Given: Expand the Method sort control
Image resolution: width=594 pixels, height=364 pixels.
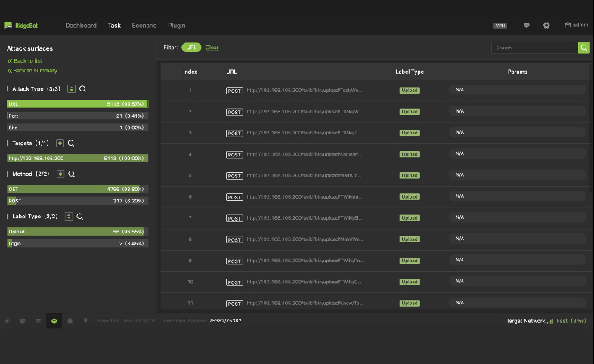Looking at the screenshot, I should tap(60, 174).
